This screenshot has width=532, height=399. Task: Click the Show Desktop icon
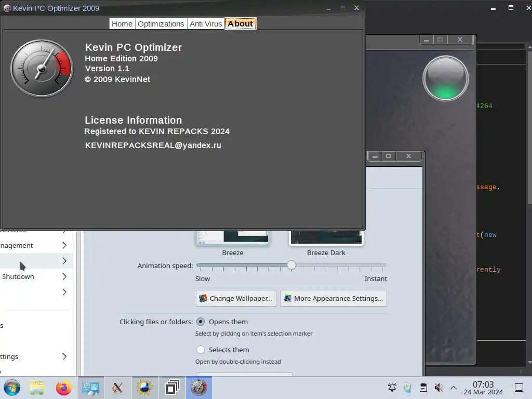pyautogui.click(x=519, y=388)
